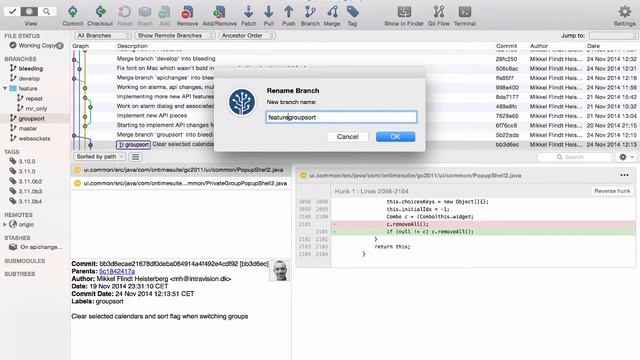640x360 pixels.
Task: Click the author avatar thumbnail
Action: (x=280, y=271)
